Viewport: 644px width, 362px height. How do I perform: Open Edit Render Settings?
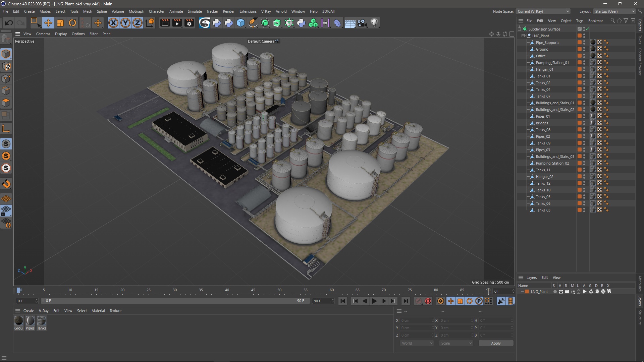[189, 23]
